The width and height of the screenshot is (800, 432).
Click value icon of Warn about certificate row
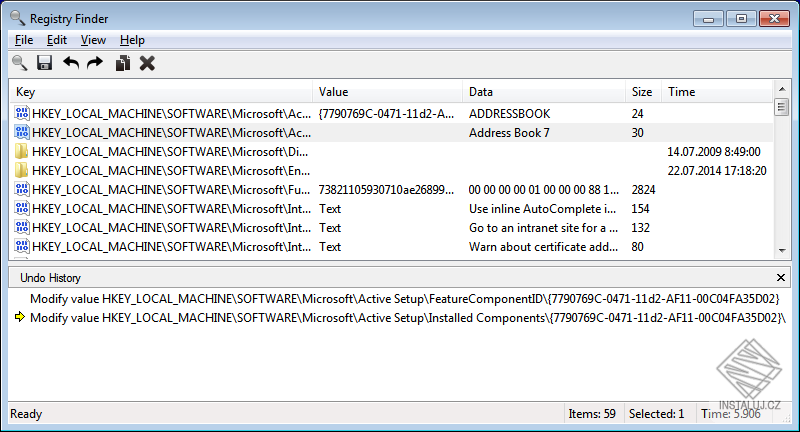21,246
